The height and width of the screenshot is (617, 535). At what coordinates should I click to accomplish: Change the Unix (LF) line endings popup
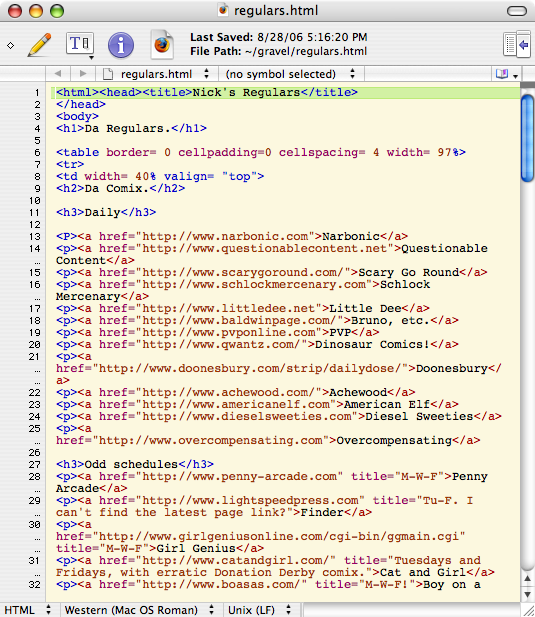[x=260, y=610]
